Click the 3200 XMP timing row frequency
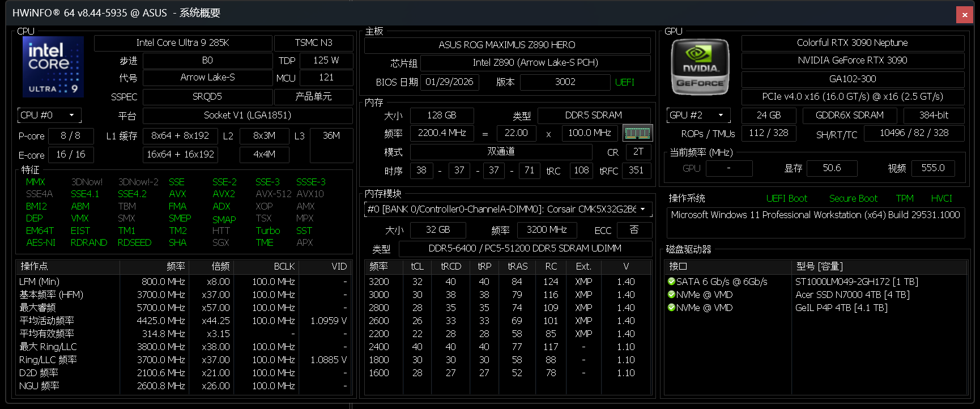This screenshot has width=980, height=409. (x=378, y=282)
